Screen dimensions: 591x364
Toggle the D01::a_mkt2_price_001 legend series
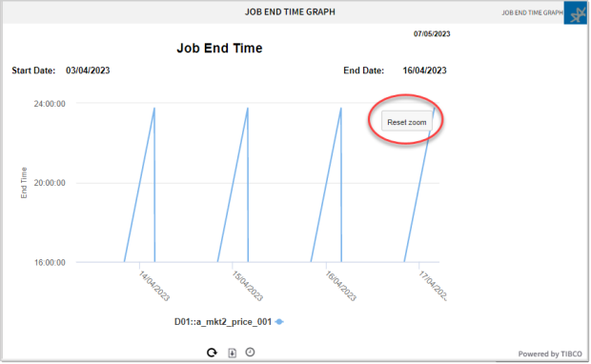(x=229, y=322)
